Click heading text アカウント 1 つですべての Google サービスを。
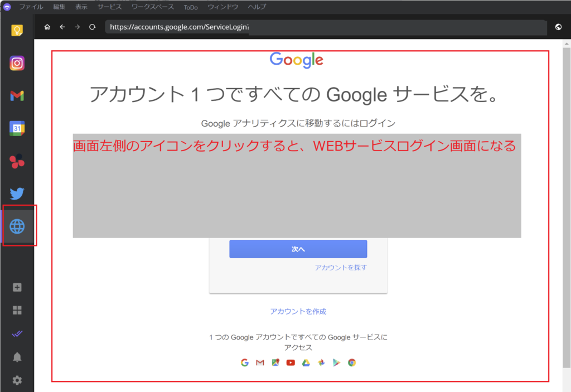The width and height of the screenshot is (571, 392). click(293, 94)
